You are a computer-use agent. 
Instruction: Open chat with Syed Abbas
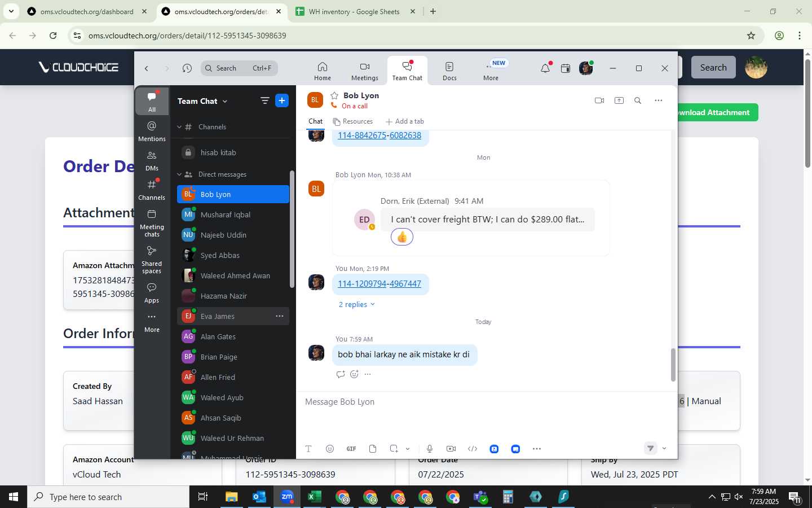coord(233,255)
